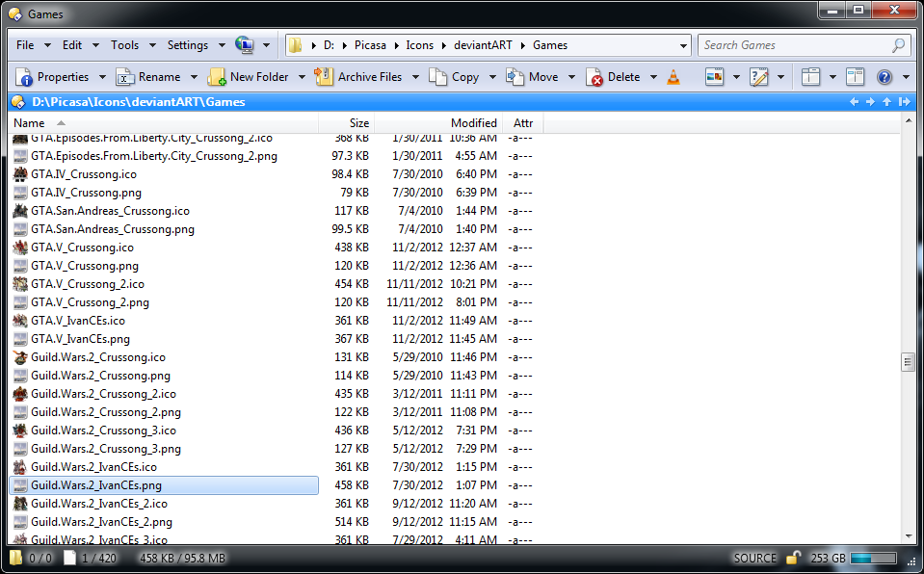Sort by the Modified column header
The width and height of the screenshot is (924, 574).
(438, 123)
